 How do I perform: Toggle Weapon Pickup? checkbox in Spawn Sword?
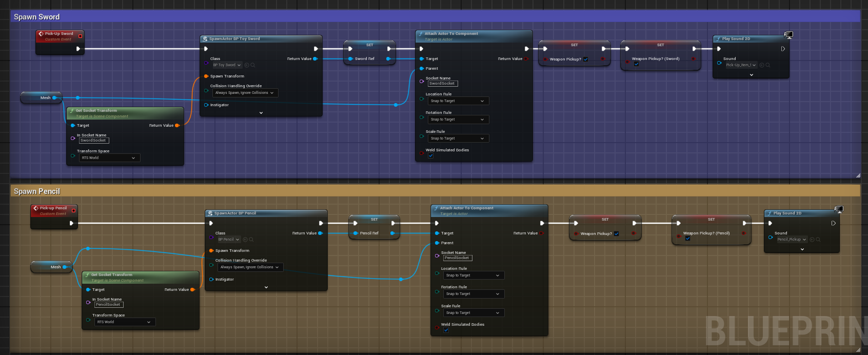pos(586,59)
